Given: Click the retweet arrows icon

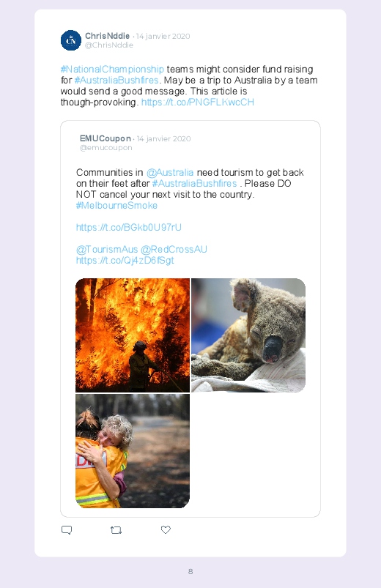Looking at the screenshot, I should click(116, 530).
